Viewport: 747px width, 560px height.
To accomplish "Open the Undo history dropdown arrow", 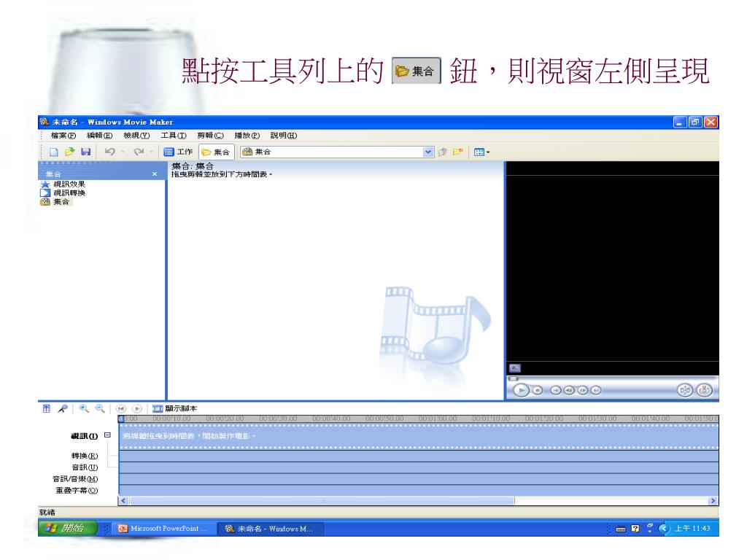I will tap(123, 152).
